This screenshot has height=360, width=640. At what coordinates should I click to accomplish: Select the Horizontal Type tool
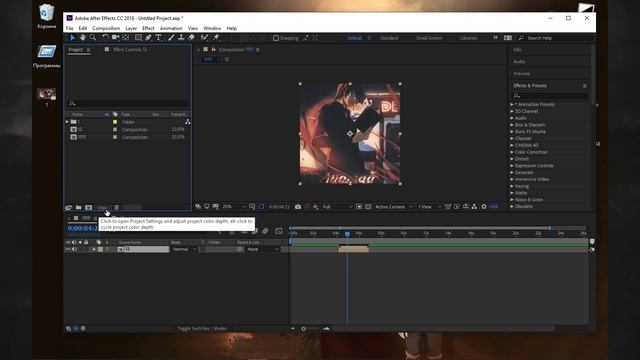[x=158, y=38]
